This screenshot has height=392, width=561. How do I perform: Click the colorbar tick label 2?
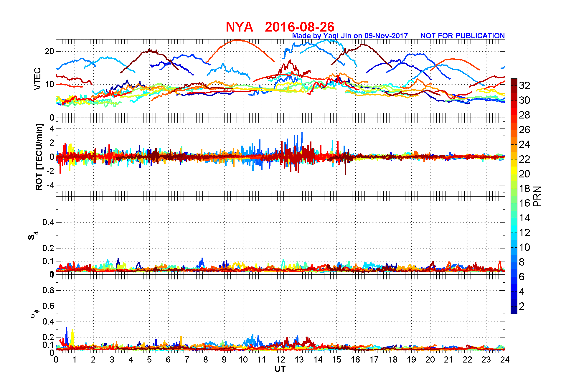tap(522, 306)
